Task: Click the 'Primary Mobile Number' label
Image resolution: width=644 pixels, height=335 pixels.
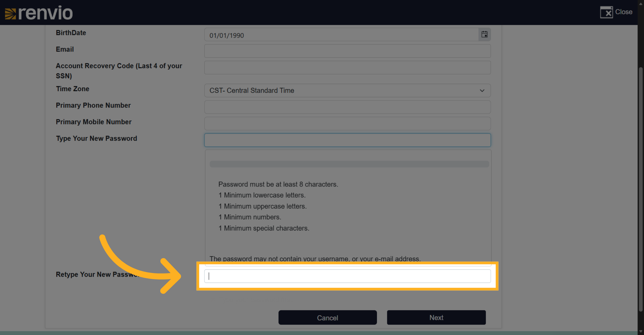Action: pyautogui.click(x=94, y=122)
